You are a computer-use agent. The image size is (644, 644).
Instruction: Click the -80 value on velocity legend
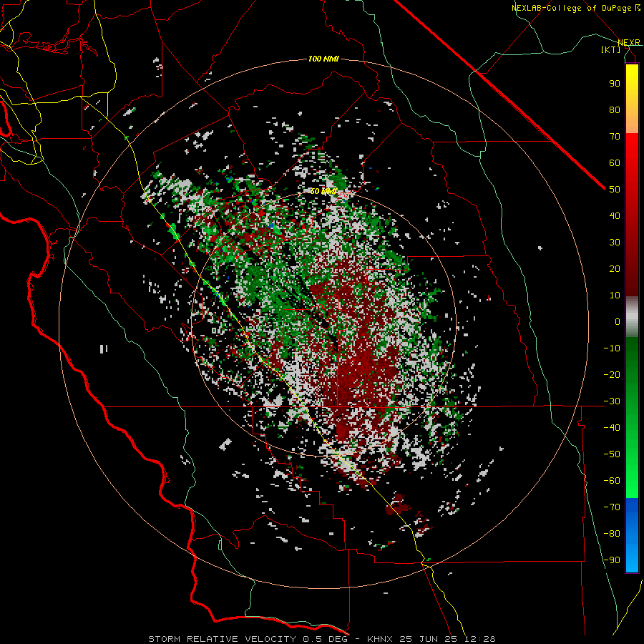click(x=612, y=534)
